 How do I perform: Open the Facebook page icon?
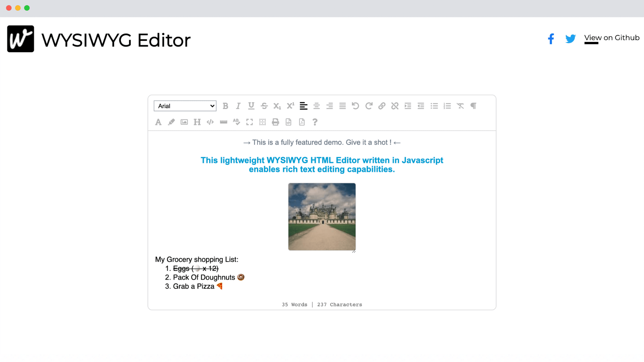tap(551, 39)
